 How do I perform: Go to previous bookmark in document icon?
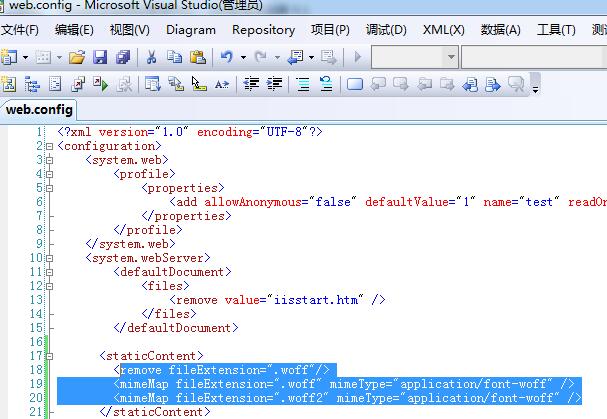tap(470, 84)
